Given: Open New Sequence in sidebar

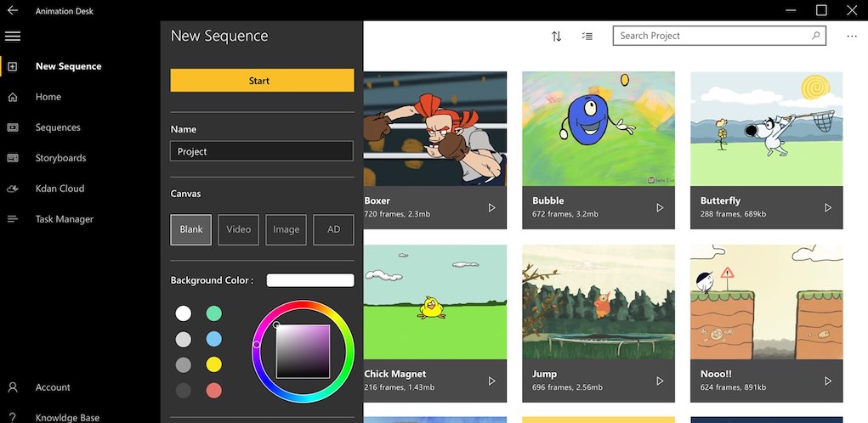Looking at the screenshot, I should point(69,66).
